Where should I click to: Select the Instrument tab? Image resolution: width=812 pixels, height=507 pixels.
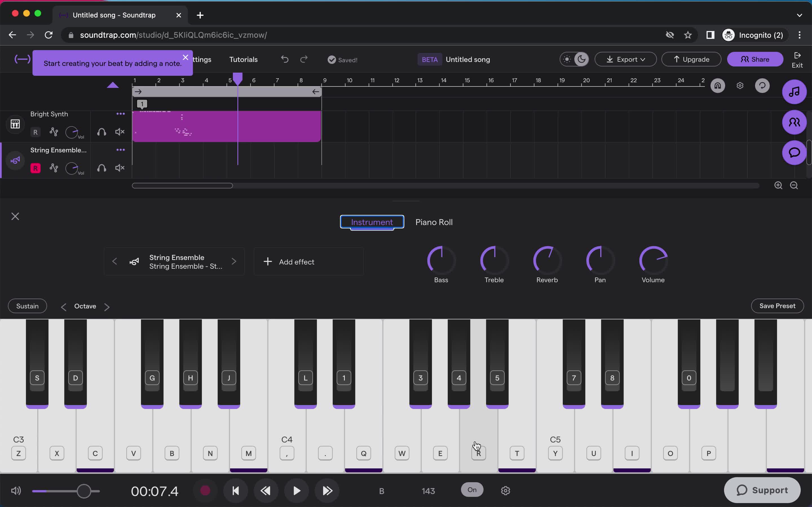pyautogui.click(x=372, y=222)
